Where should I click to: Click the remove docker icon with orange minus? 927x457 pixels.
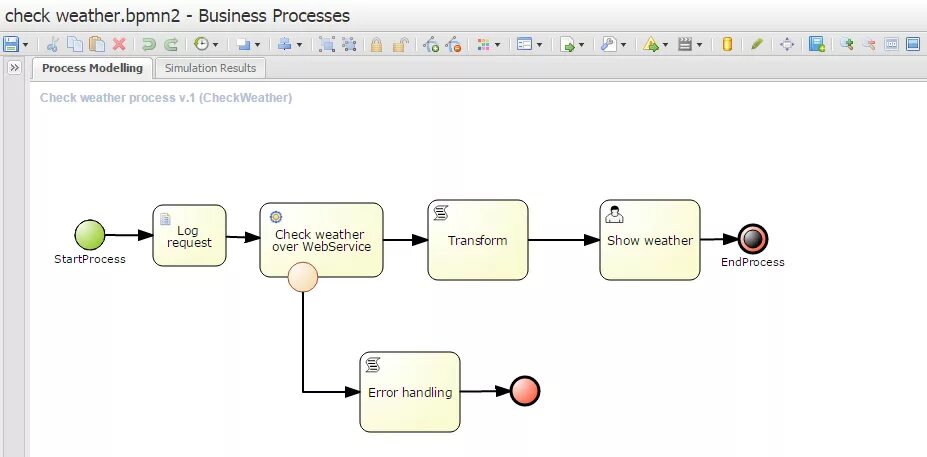point(453,44)
